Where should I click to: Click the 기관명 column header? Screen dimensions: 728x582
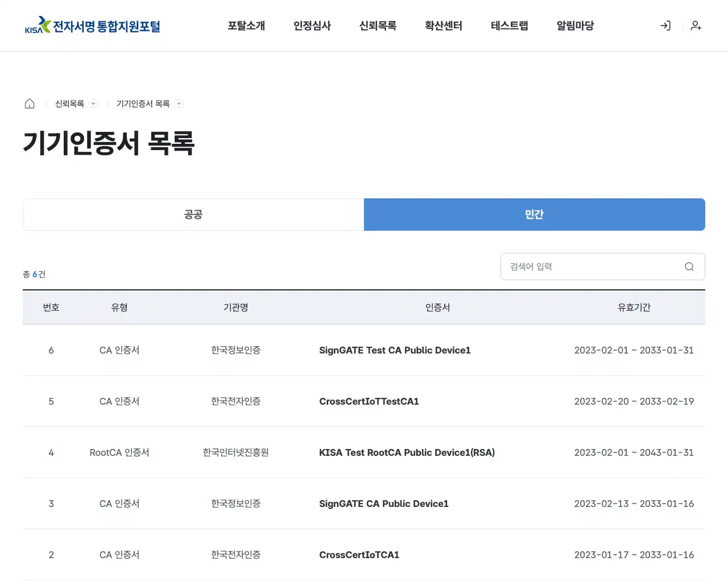[x=236, y=307]
